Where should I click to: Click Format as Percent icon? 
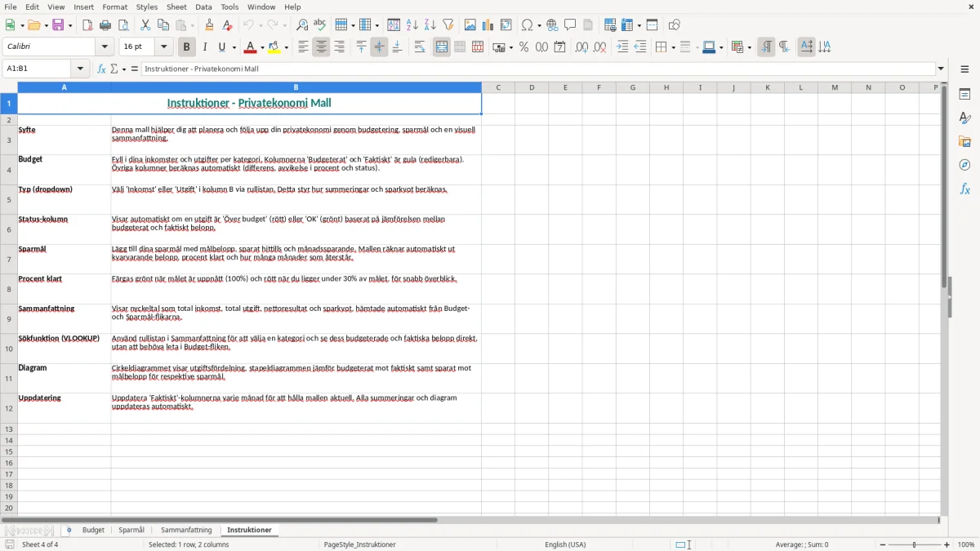coord(523,47)
